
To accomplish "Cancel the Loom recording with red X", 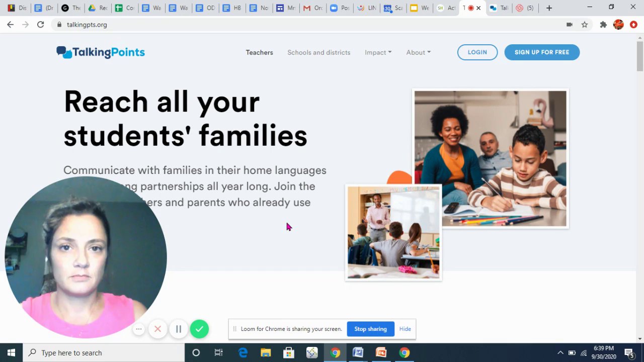I will click(157, 329).
